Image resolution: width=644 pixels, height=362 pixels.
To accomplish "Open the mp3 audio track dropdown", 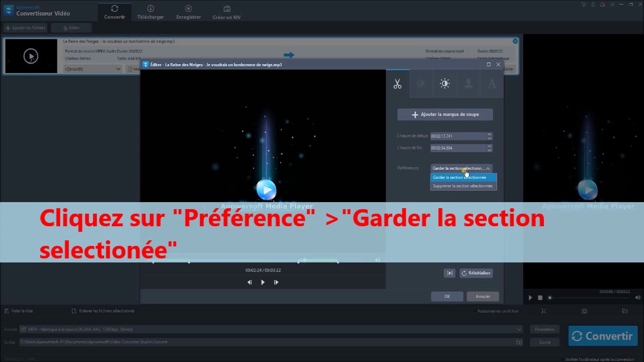I will tap(93, 69).
